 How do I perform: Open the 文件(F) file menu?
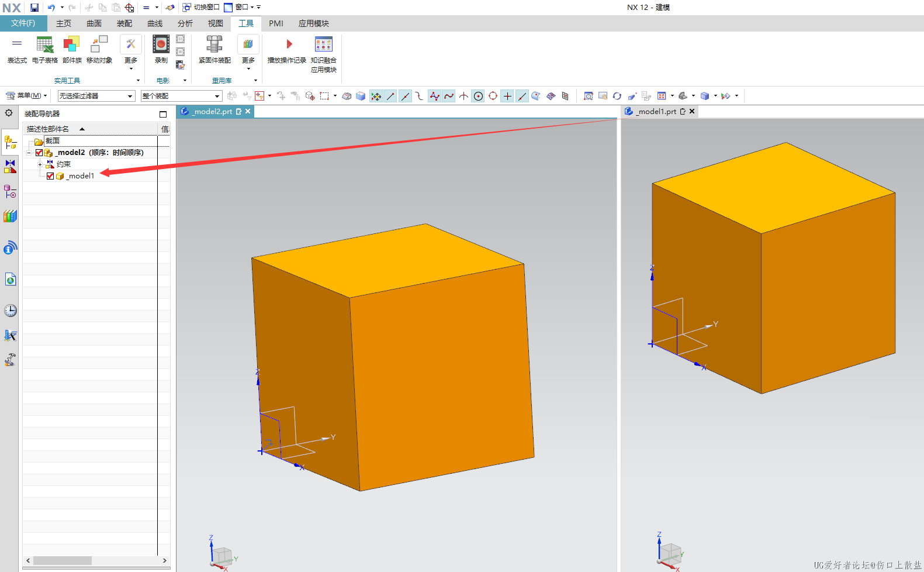23,23
